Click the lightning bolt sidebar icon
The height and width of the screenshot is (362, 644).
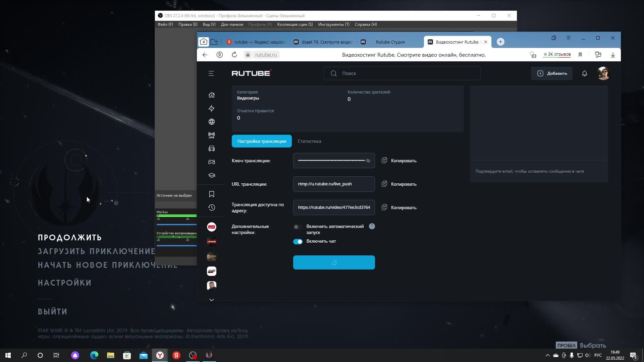click(211, 108)
